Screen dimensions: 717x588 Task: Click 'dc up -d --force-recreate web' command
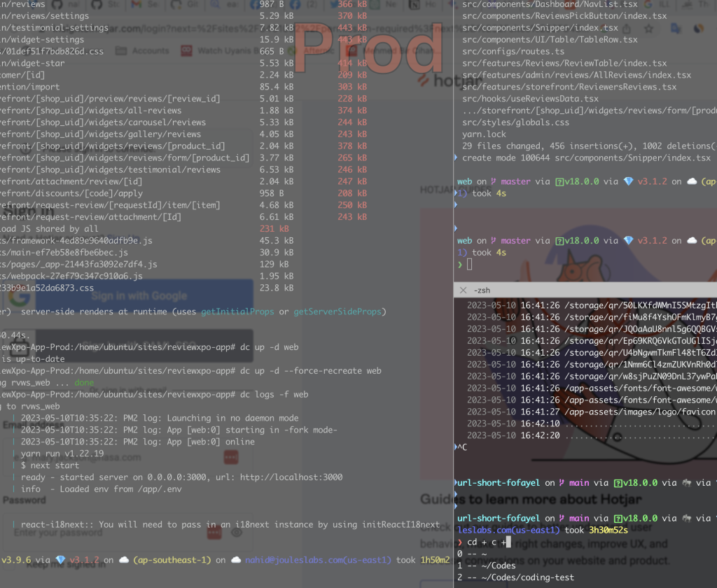(x=311, y=370)
